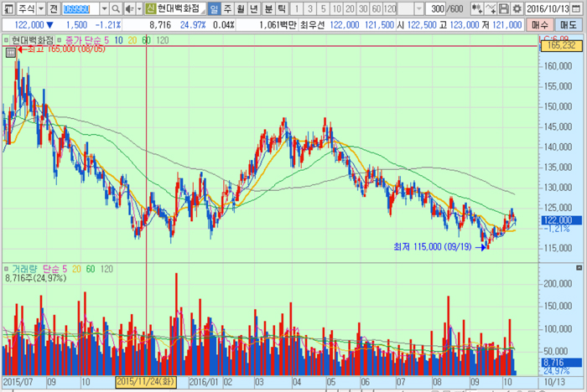This screenshot has width=587, height=392.
Task: Click the layout icon at toolbar start
Action: [x=7, y=8]
